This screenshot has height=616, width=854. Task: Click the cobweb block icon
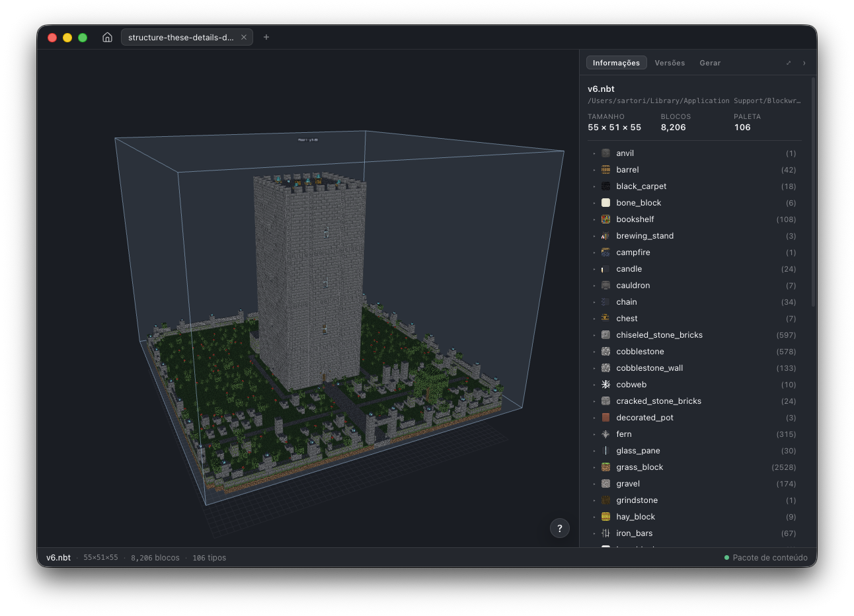pos(605,385)
